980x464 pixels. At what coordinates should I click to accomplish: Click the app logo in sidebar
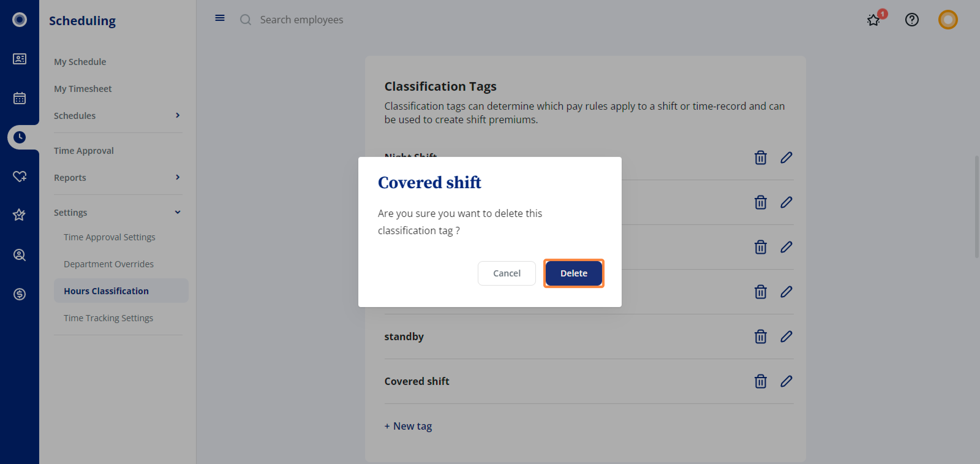tap(19, 19)
